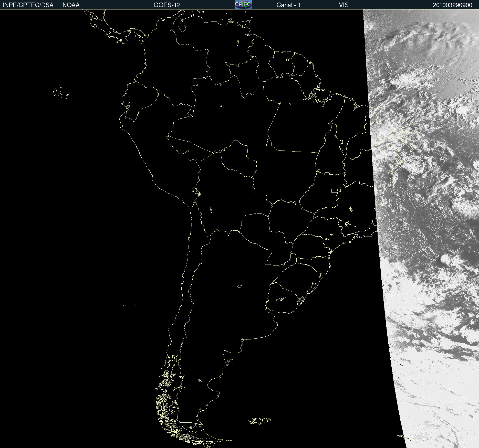Click the GOES-12 satellite label

tap(167, 5)
